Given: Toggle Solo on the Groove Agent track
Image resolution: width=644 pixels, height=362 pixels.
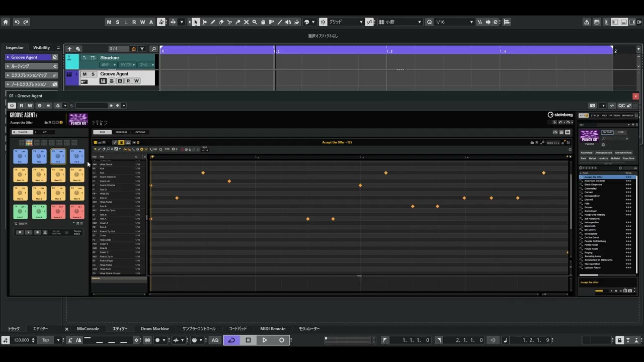Looking at the screenshot, I should pyautogui.click(x=93, y=74).
